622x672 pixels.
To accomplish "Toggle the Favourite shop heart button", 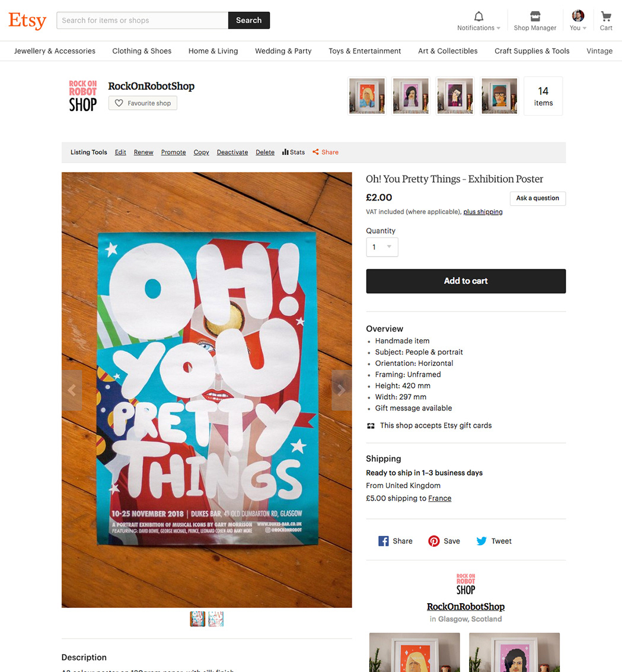I will (x=143, y=103).
